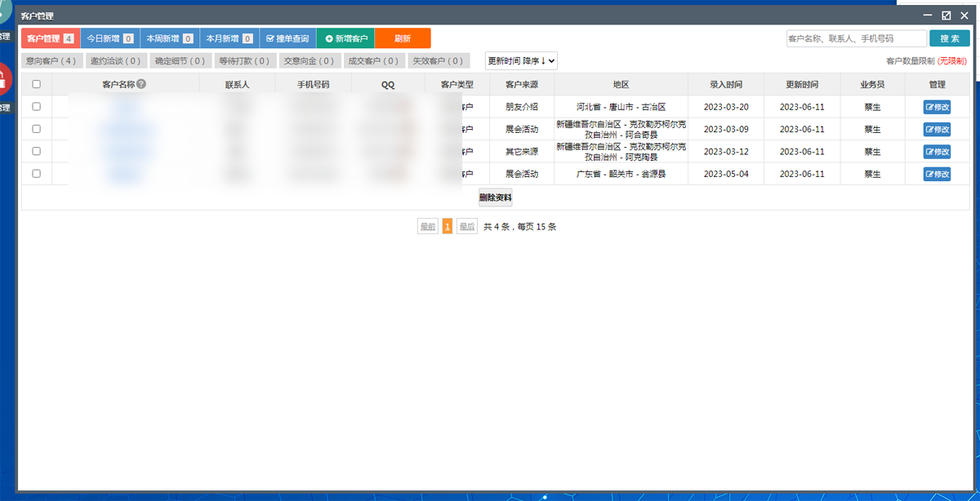Add a customer with 新增客户 plus button
This screenshot has width=980, height=501.
coord(346,38)
